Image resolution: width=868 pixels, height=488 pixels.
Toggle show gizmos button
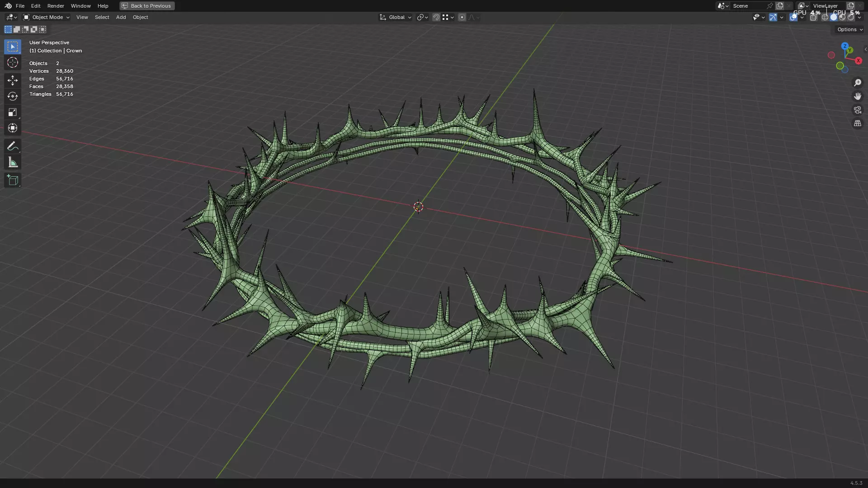773,17
